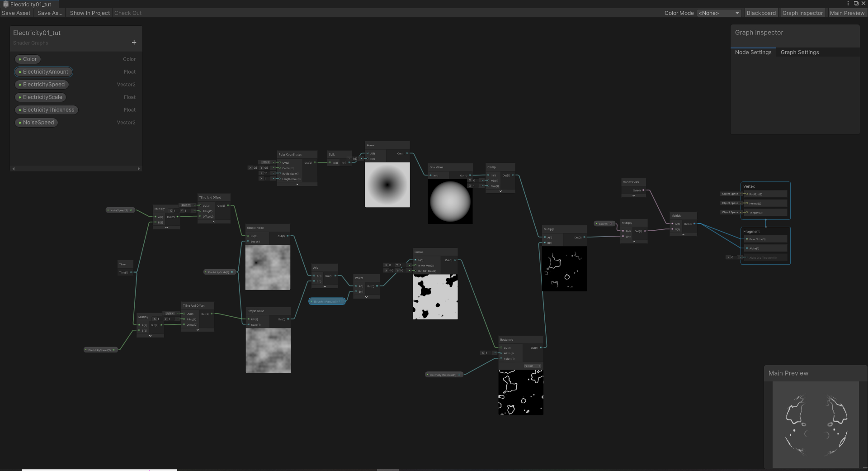Click the Out(1) port of the One Minus node
868x471 pixels.
[x=470, y=175]
